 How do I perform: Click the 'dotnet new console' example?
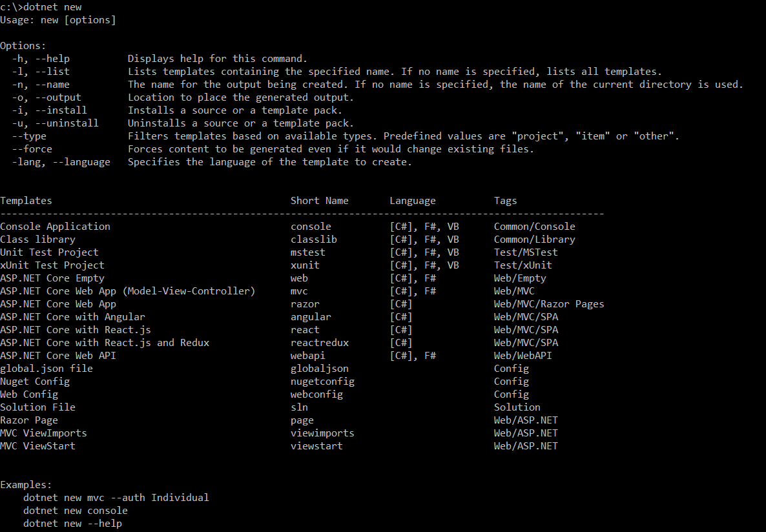click(75, 511)
